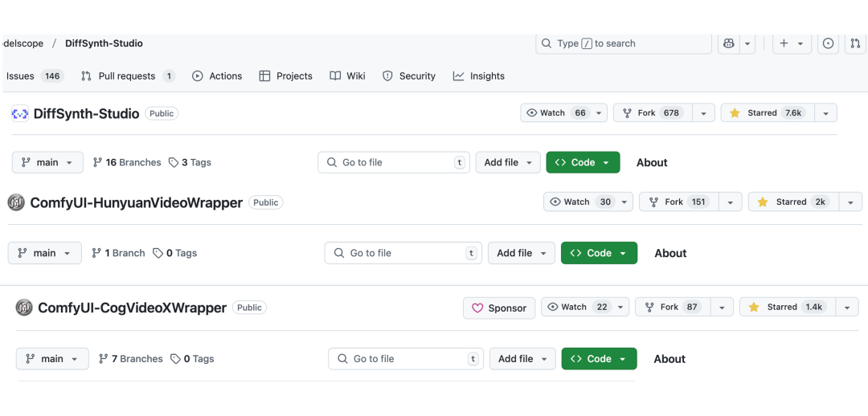Expand star lists dropdown for ComfyUI-CogVideoXWrapper

click(847, 307)
